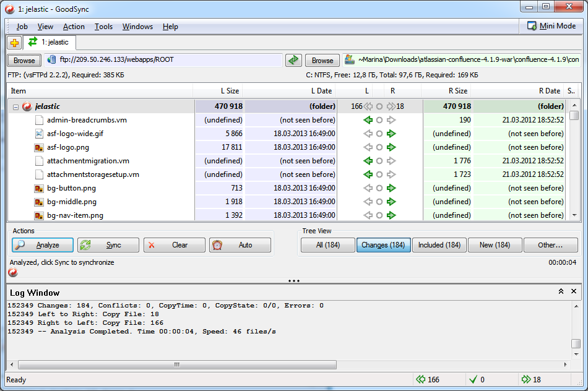Click the right side Browse button
The height and width of the screenshot is (391, 588).
[322, 61]
